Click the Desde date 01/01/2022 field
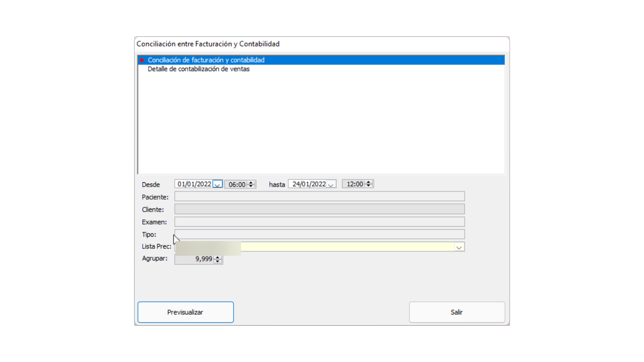The image size is (644, 362). coord(194,184)
